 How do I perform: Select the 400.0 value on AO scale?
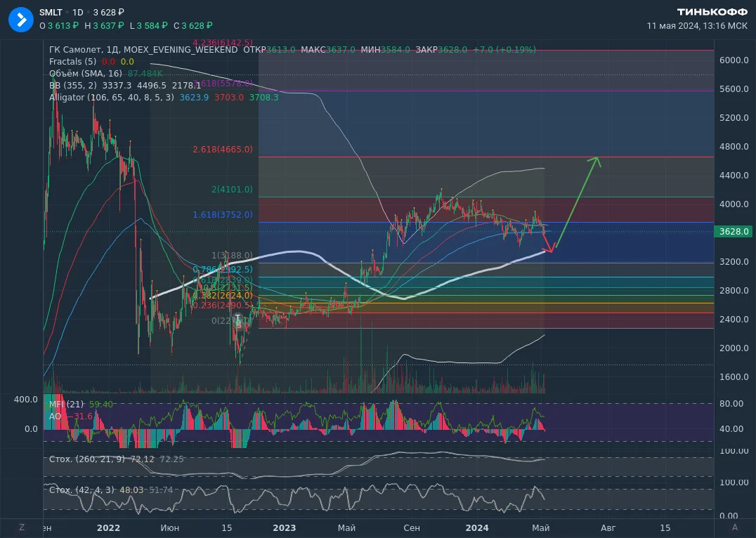25,399
